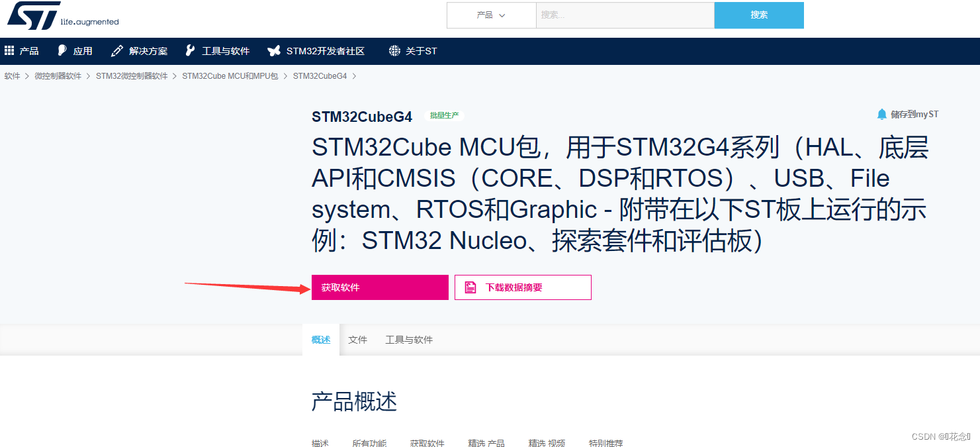The width and height of the screenshot is (980, 447).
Task: Jump to the 获取软件 anchor link at the page bottom
Action: click(x=427, y=443)
